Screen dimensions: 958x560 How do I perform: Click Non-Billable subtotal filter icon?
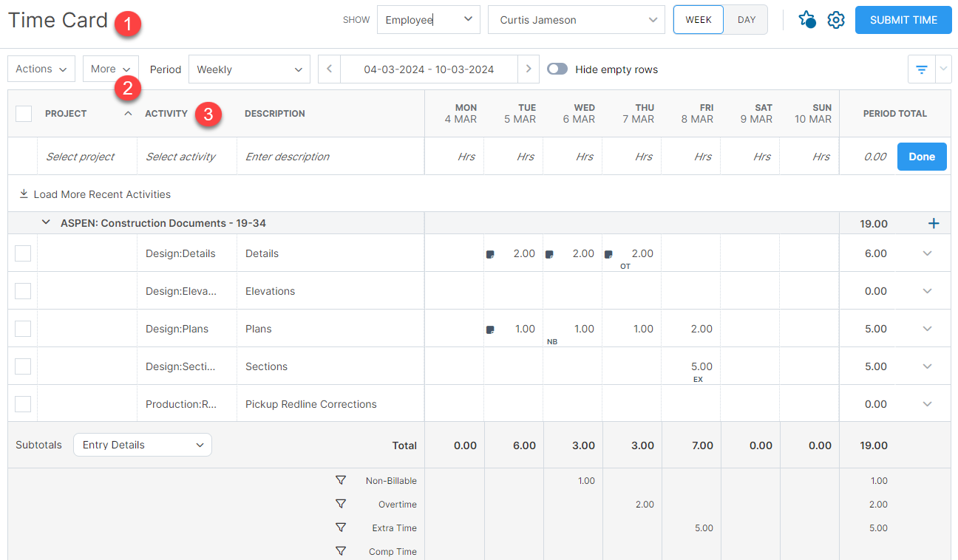(341, 481)
